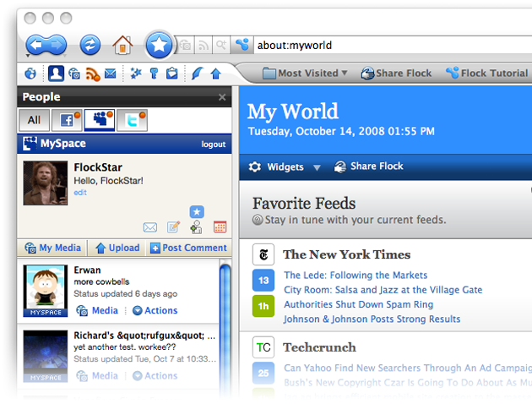The width and height of the screenshot is (532, 404).
Task: Expand Richard's Actions menu
Action: pos(155,376)
